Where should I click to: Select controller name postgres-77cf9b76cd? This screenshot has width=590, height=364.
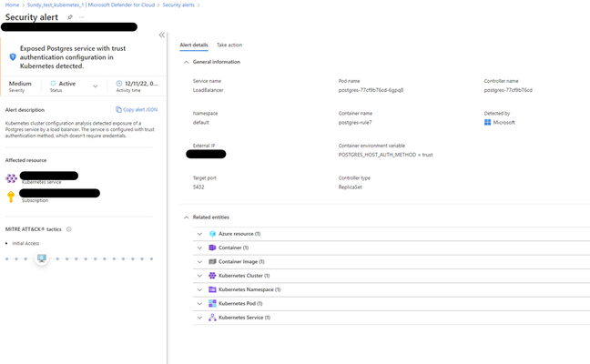[x=508, y=90]
